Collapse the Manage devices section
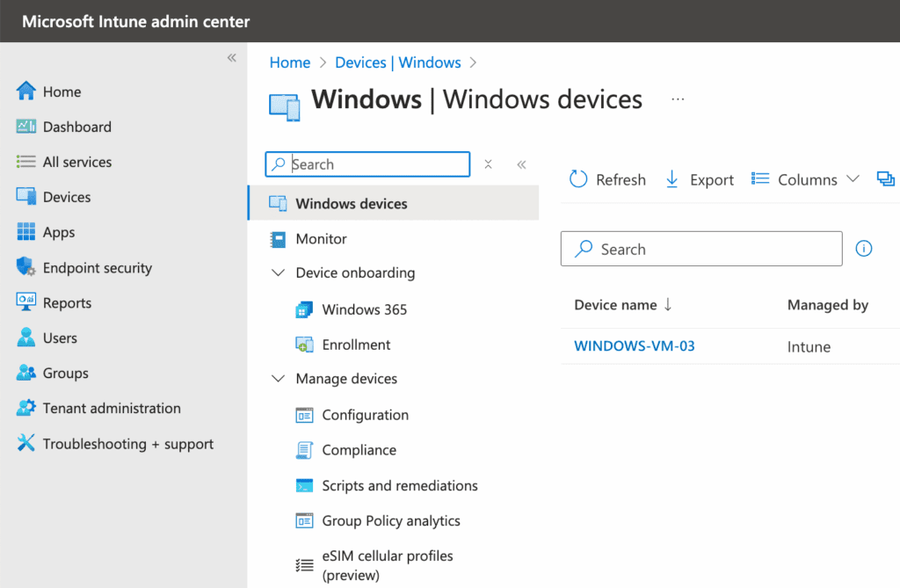Screen dimensions: 900x588 (278, 379)
